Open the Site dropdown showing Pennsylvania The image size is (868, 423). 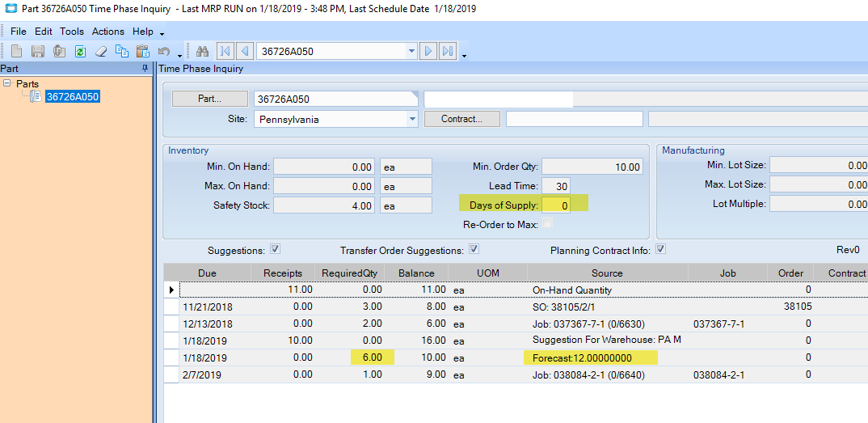(x=411, y=120)
